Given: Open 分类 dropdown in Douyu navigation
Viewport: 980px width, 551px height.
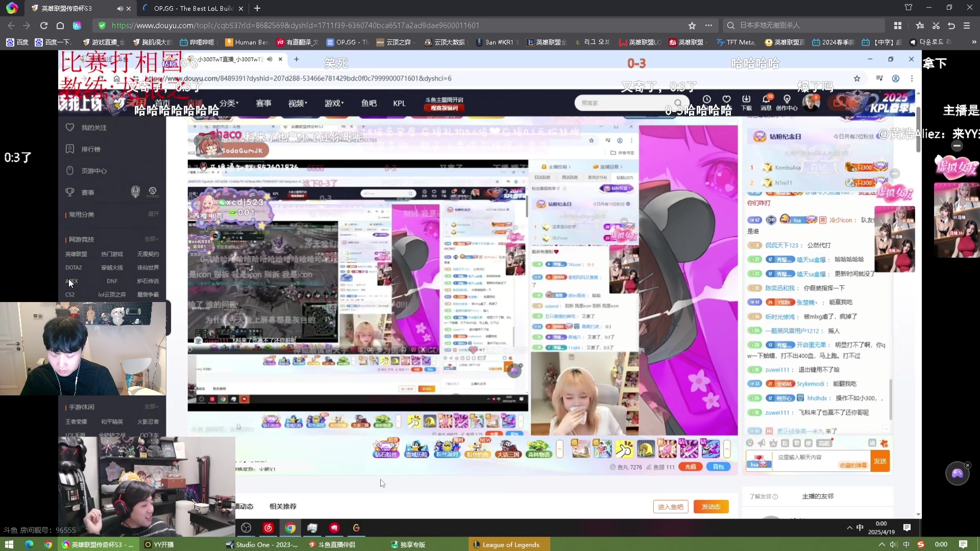Looking at the screenshot, I should coord(229,103).
